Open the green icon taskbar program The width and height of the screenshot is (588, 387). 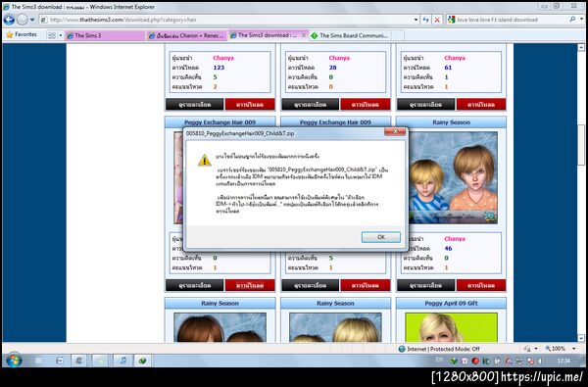[x=142, y=361]
